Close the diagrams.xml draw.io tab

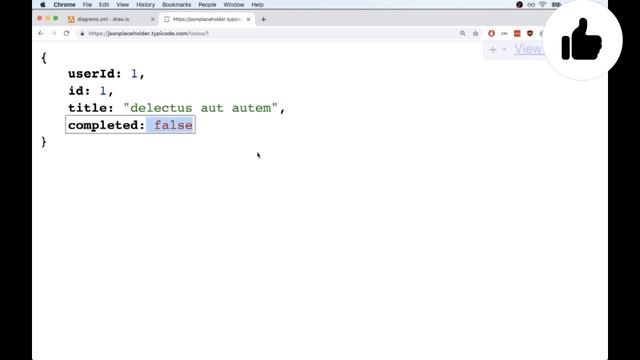click(x=153, y=19)
